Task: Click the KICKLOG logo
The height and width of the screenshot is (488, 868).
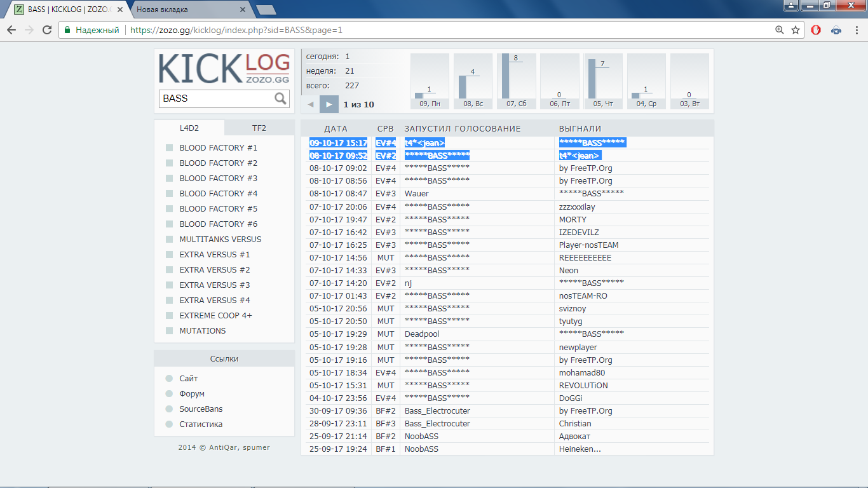Action: click(x=224, y=69)
